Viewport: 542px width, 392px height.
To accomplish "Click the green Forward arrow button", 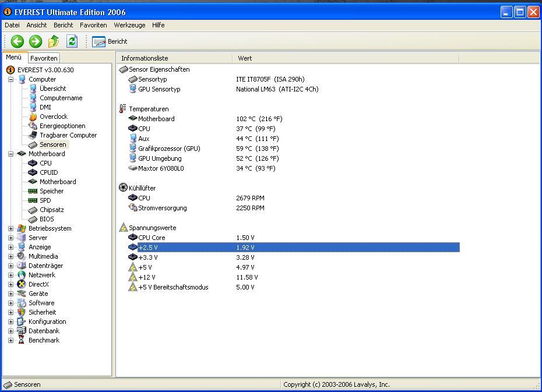I will pyautogui.click(x=35, y=41).
